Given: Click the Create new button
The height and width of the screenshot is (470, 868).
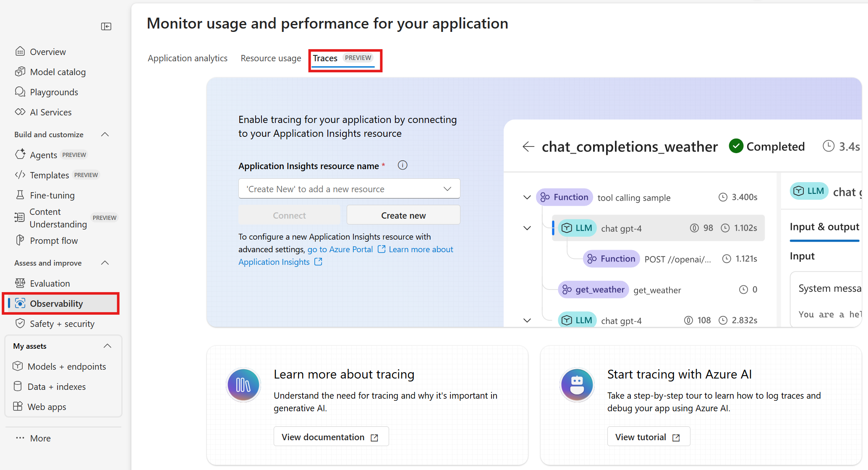Looking at the screenshot, I should [403, 215].
